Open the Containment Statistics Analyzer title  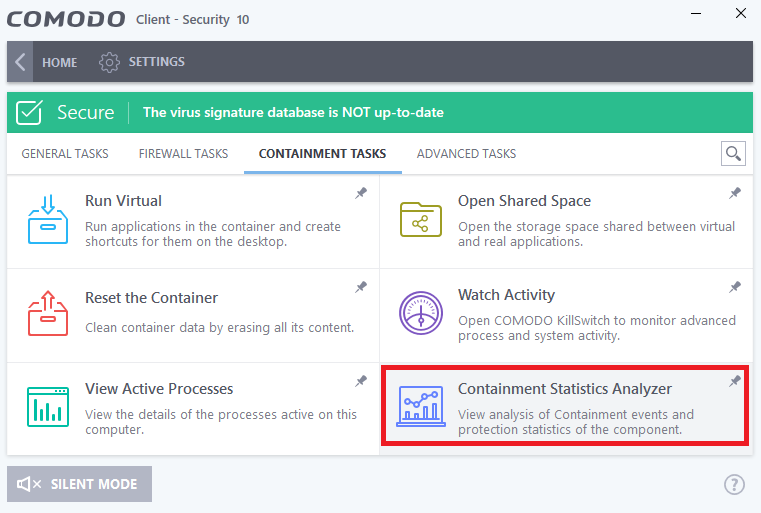click(565, 389)
